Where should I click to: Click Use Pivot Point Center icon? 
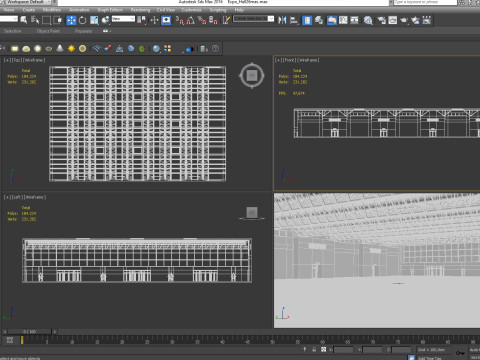141,20
